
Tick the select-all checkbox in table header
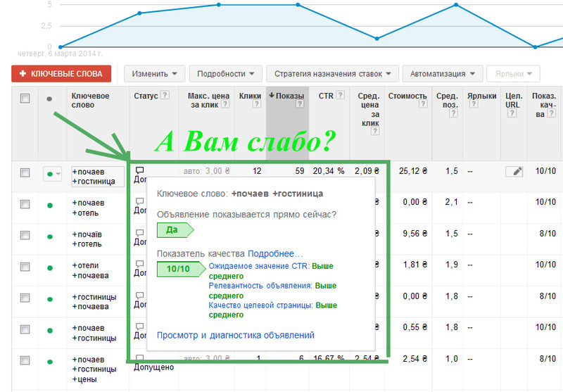click(x=25, y=99)
